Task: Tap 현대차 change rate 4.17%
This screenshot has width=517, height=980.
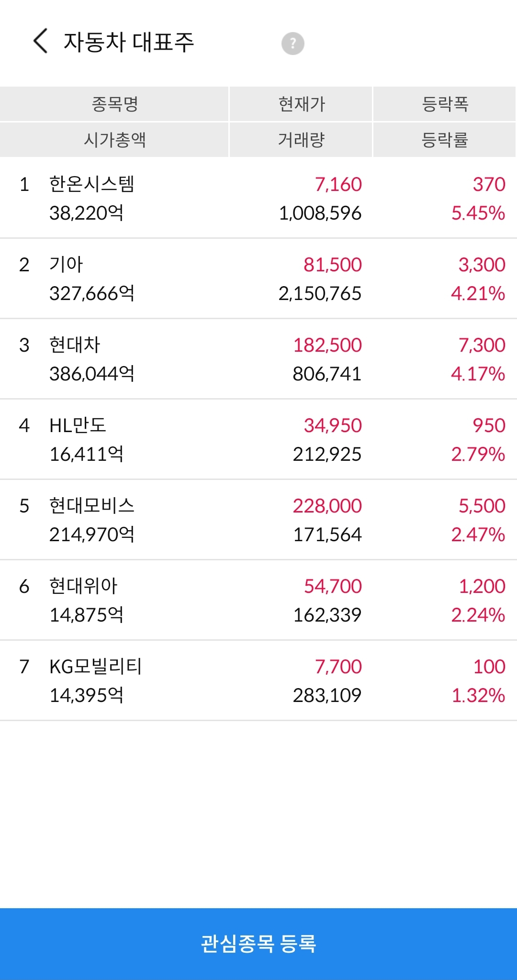Action: coord(478,374)
